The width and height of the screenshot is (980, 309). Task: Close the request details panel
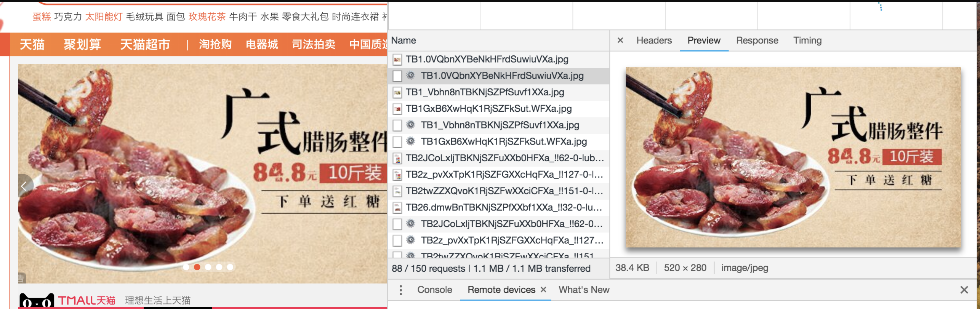pos(620,40)
